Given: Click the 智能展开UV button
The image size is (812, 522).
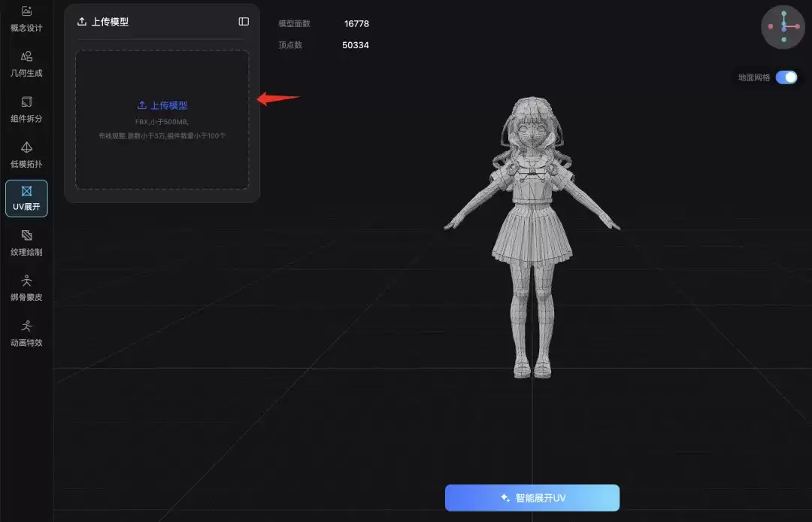Looking at the screenshot, I should tap(532, 498).
